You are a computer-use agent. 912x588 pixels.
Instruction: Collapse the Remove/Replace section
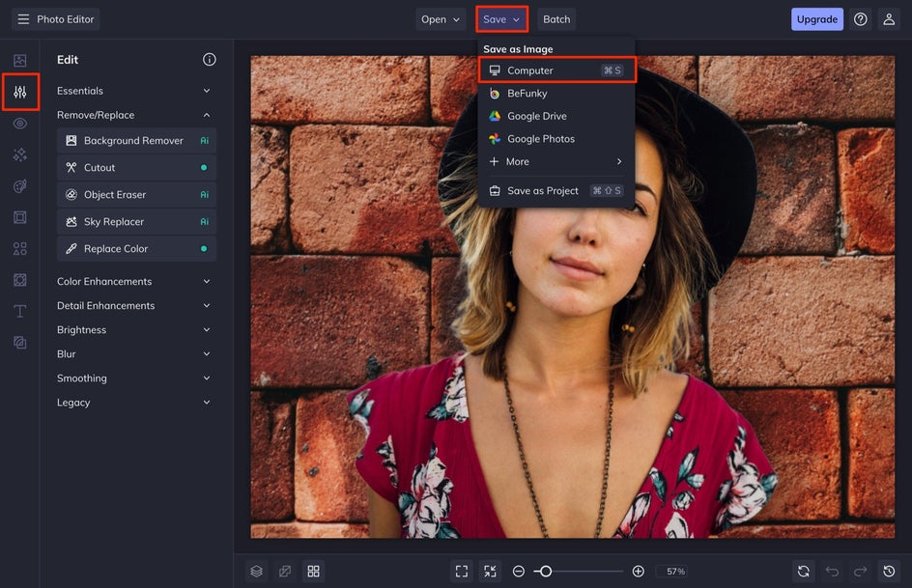133,115
